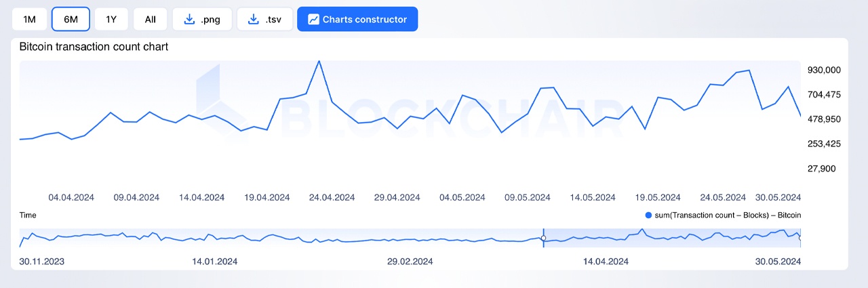Click the Charts constructor chart icon

coord(313,19)
